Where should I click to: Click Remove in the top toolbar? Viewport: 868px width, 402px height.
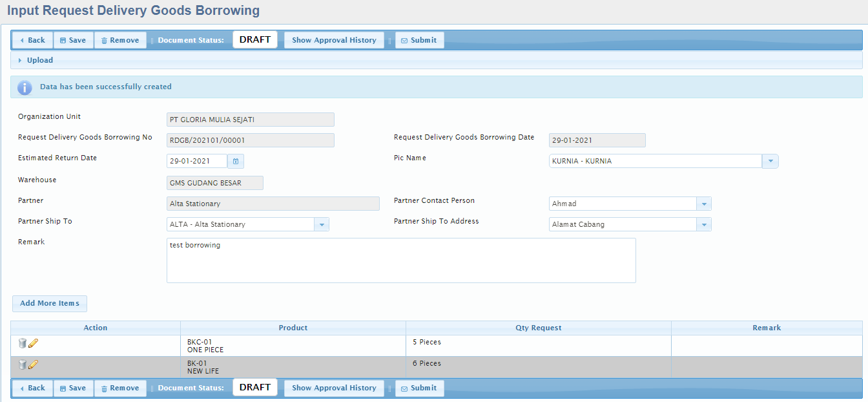(x=120, y=40)
